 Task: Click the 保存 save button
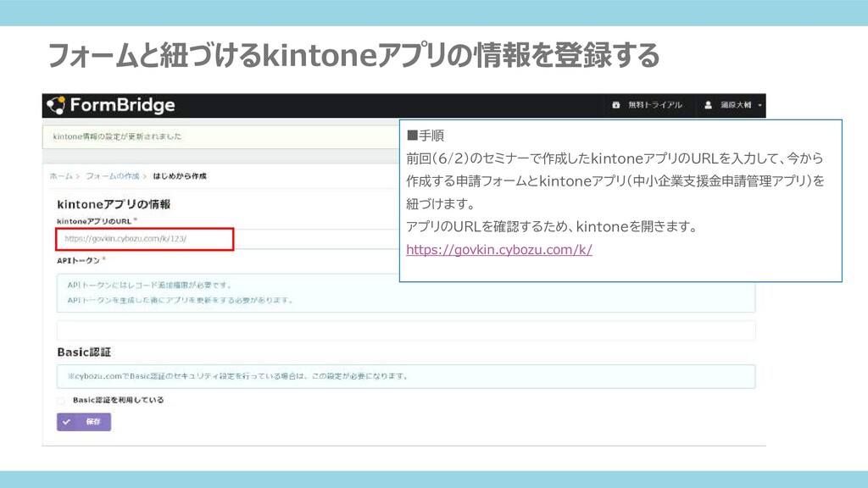click(x=84, y=422)
